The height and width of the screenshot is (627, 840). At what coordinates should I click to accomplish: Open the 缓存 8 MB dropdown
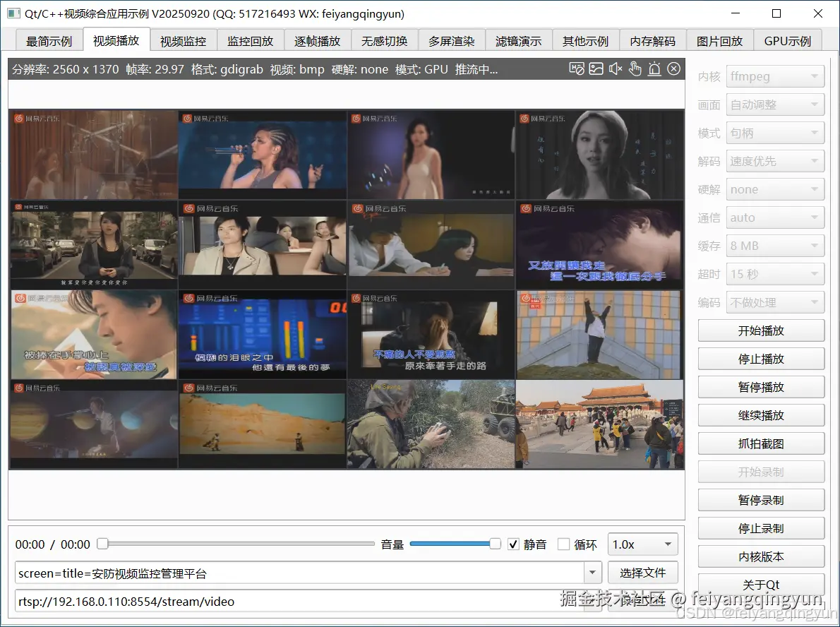coord(775,246)
